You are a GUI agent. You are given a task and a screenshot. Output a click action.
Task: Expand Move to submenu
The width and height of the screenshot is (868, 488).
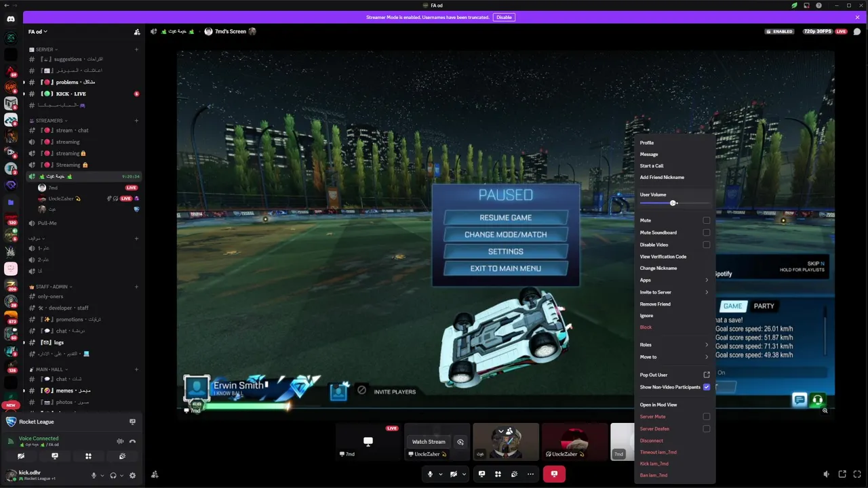click(x=674, y=357)
